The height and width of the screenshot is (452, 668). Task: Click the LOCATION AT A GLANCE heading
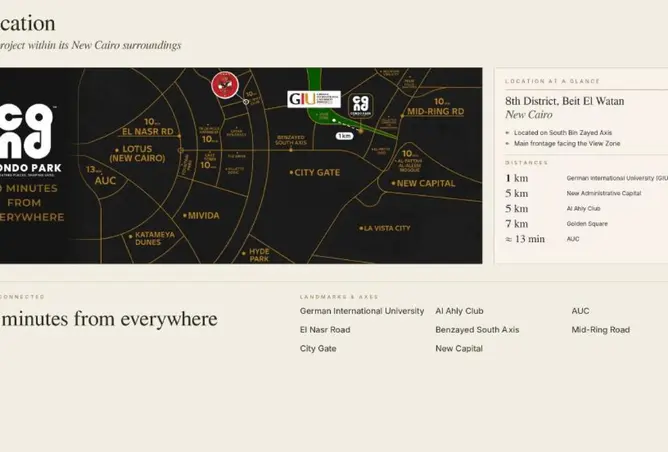(552, 81)
